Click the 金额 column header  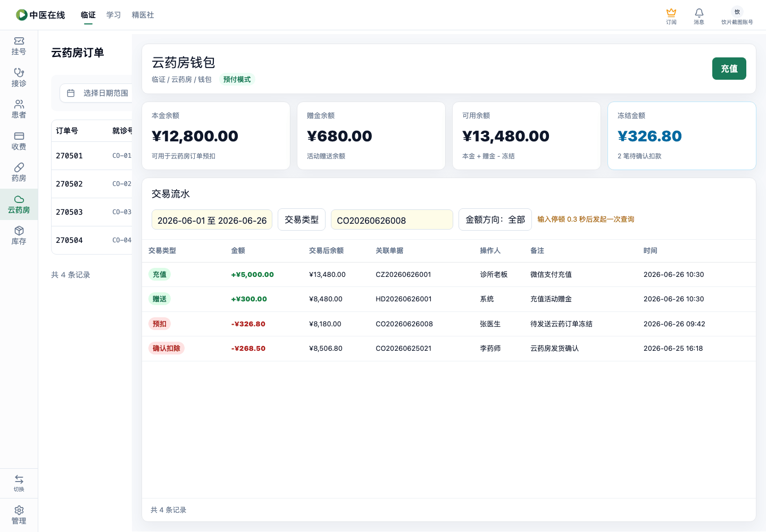point(238,251)
